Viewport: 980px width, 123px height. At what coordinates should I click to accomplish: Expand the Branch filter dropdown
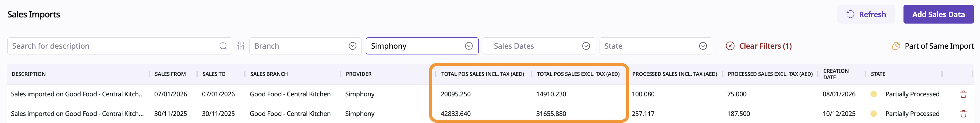point(352,46)
